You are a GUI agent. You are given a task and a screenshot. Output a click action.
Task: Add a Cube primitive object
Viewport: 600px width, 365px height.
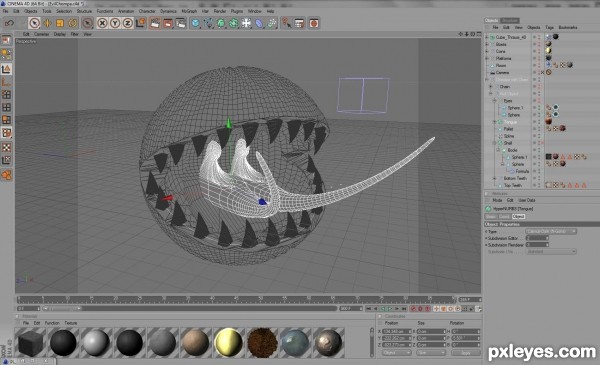point(196,23)
